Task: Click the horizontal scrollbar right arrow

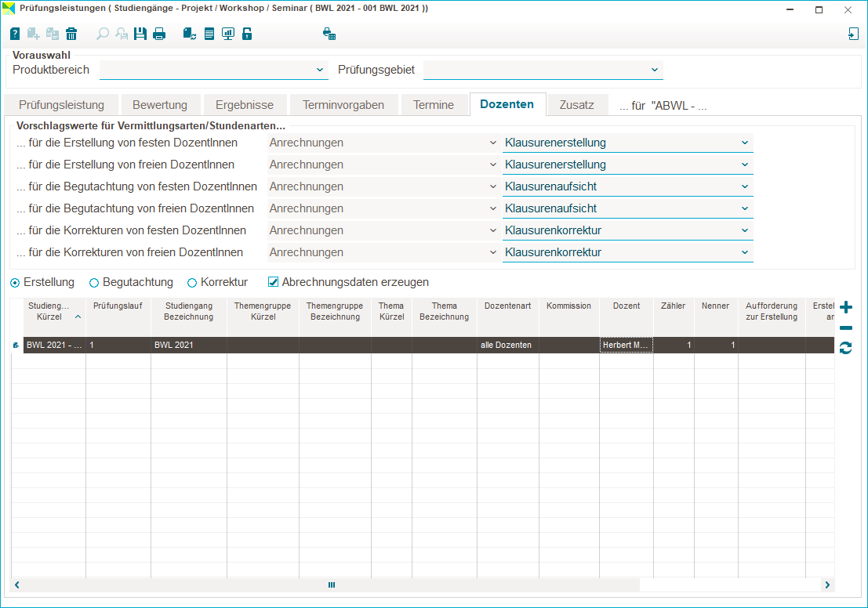Action: click(x=826, y=584)
